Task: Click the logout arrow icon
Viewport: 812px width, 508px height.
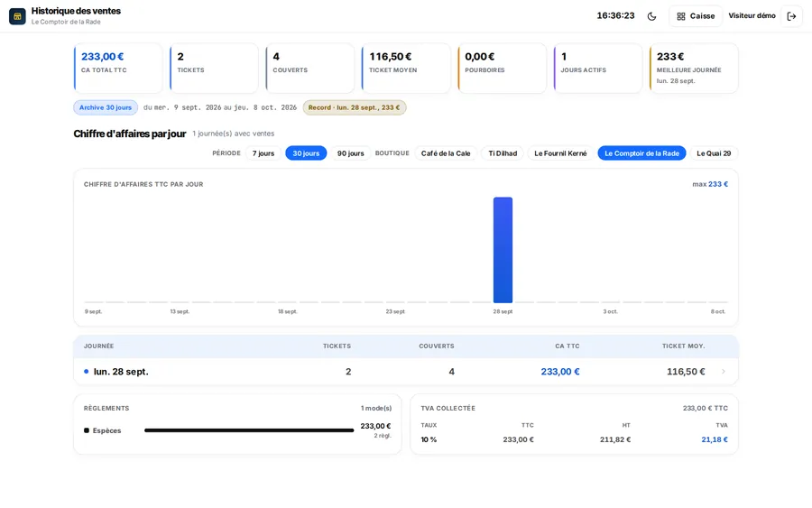Action: coord(791,16)
